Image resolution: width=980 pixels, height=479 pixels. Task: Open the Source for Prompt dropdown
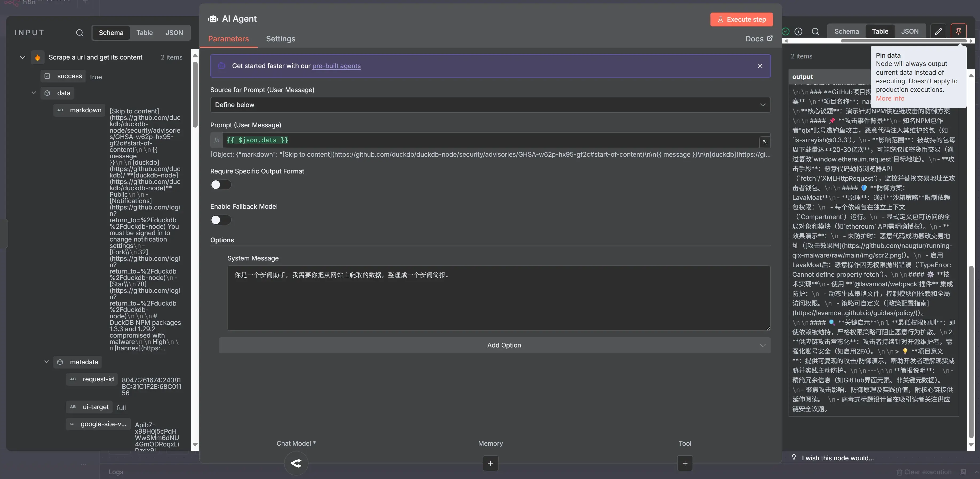pyautogui.click(x=490, y=105)
